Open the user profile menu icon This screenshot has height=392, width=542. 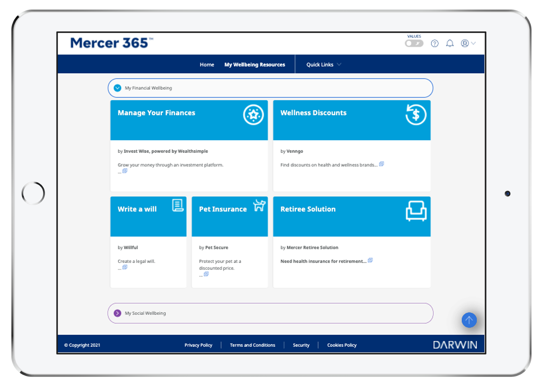pyautogui.click(x=465, y=43)
